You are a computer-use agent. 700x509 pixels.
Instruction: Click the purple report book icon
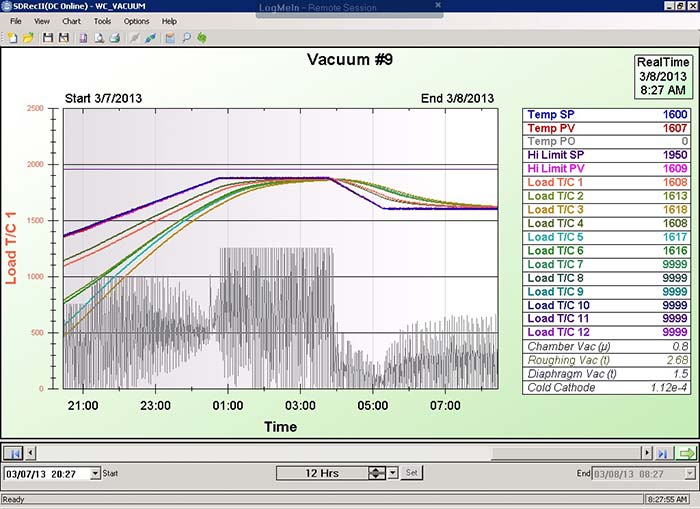tap(83, 38)
